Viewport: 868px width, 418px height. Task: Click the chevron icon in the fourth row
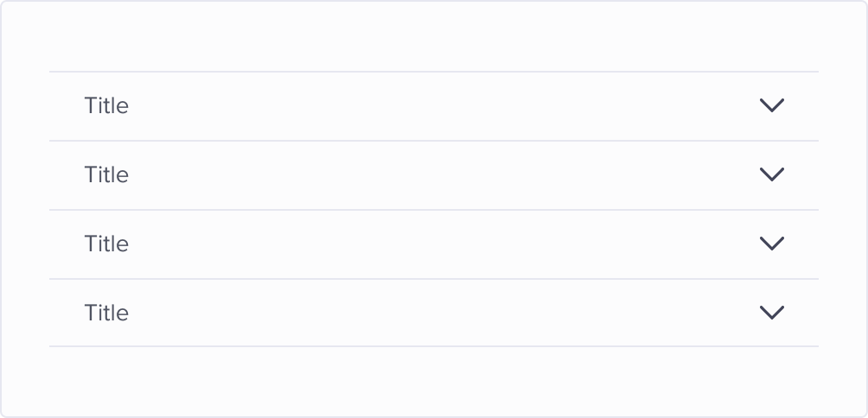point(771,313)
